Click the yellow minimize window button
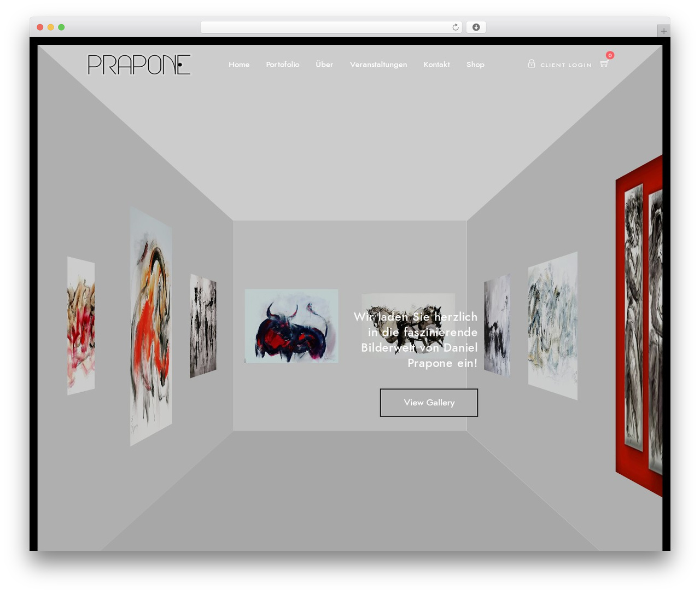The image size is (700, 593). (50, 27)
